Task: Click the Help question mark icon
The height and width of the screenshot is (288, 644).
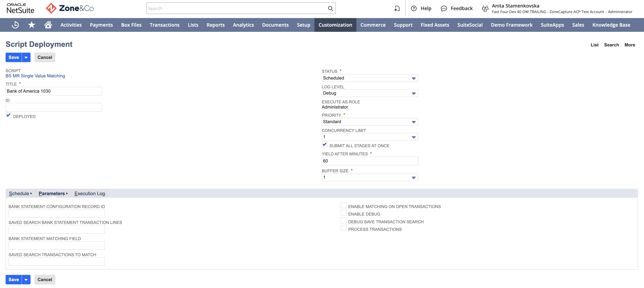Action: [414, 9]
